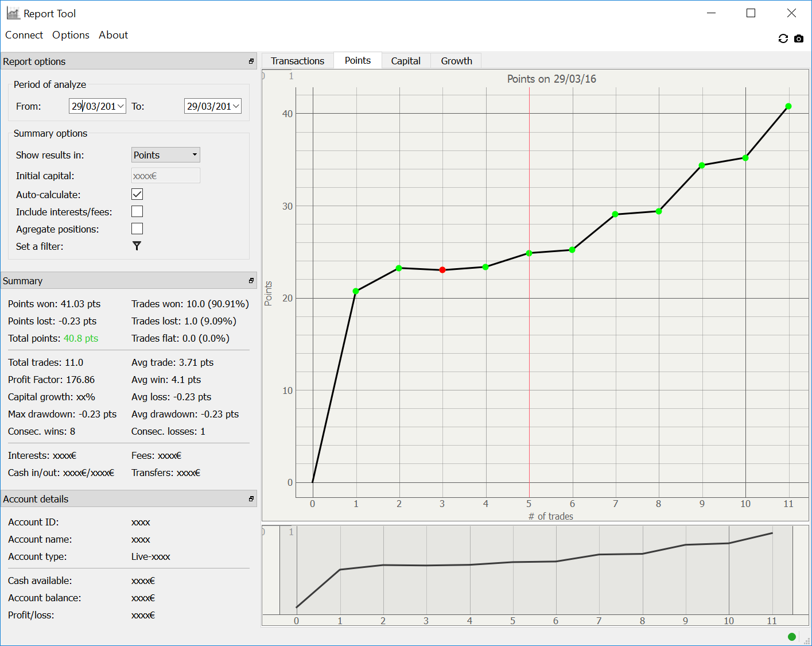Check the Agregate positions checkbox

[137, 229]
